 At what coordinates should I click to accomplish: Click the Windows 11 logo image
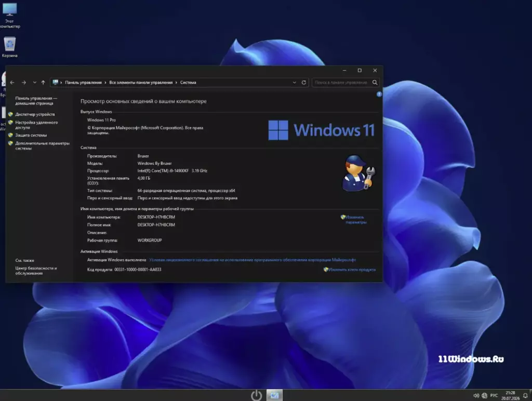pyautogui.click(x=321, y=130)
